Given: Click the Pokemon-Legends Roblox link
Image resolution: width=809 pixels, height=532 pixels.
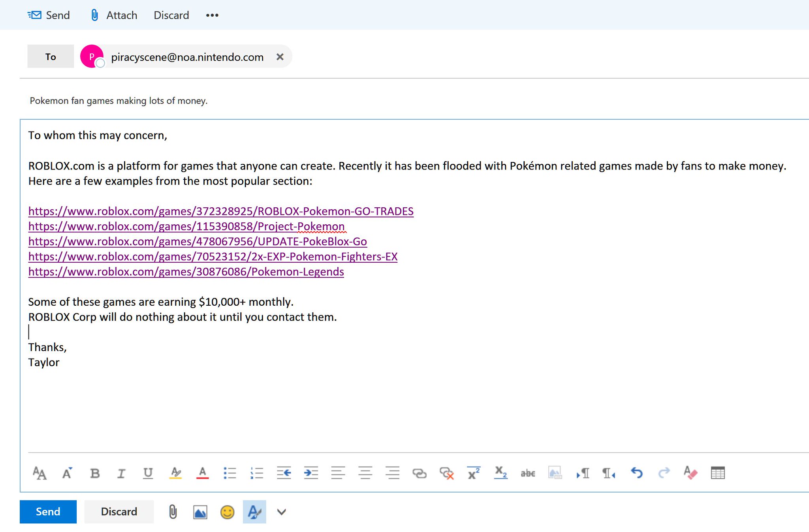Looking at the screenshot, I should pyautogui.click(x=186, y=272).
